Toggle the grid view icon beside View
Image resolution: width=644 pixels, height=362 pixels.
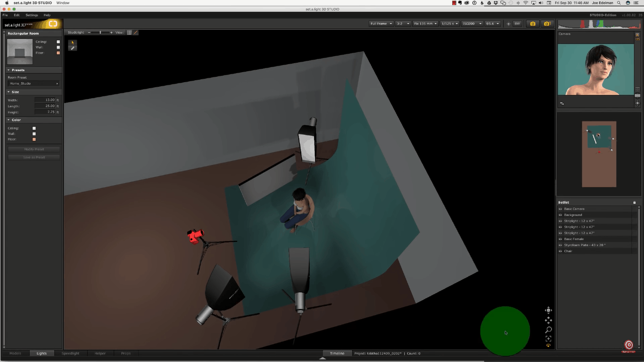[x=129, y=33]
